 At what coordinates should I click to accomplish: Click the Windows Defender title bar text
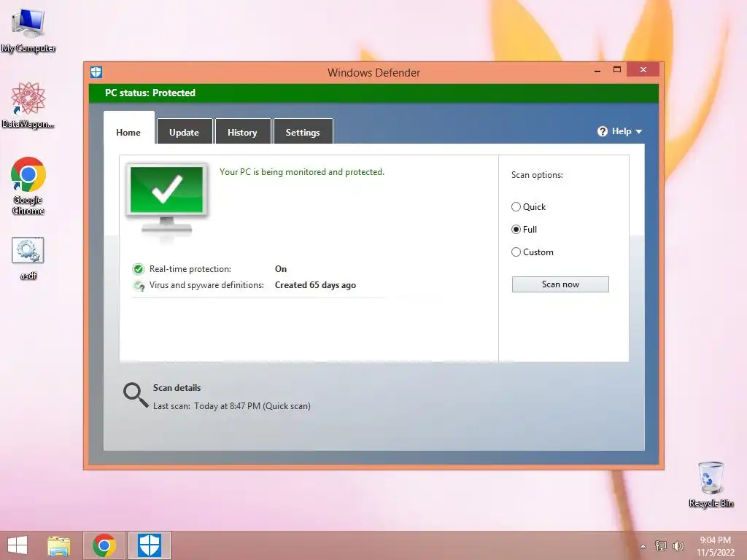pos(374,73)
